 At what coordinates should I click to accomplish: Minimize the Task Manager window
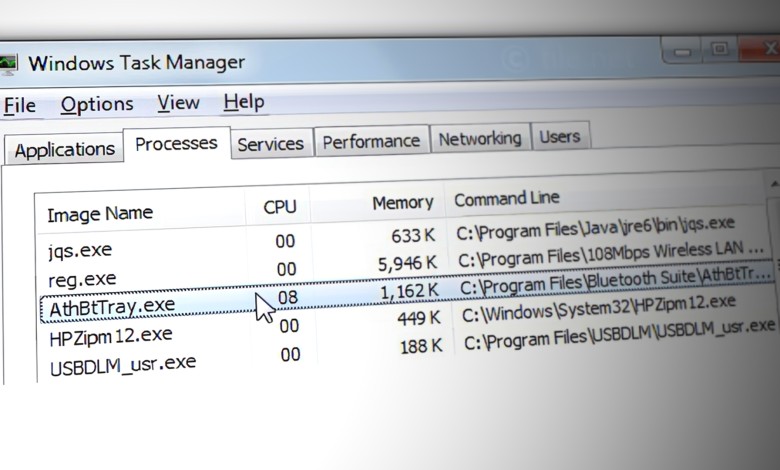(x=682, y=51)
